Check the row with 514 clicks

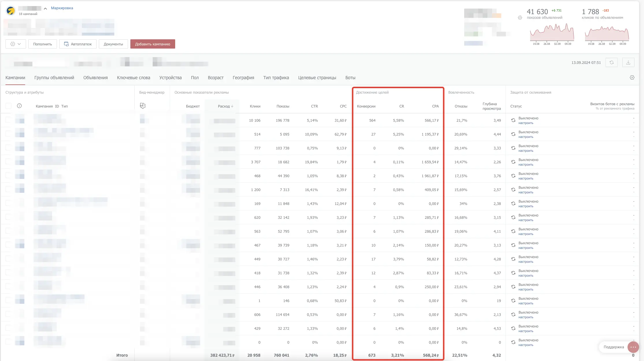point(8,134)
